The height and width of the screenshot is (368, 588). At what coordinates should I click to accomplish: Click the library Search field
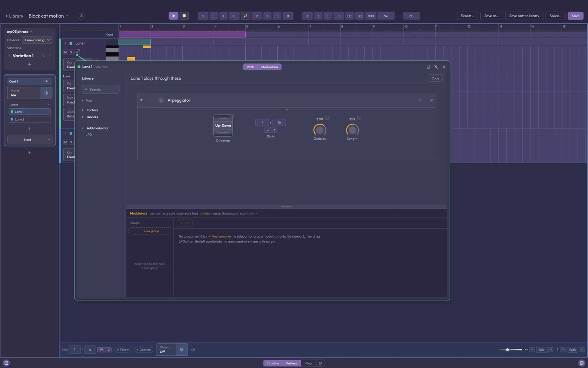click(100, 89)
